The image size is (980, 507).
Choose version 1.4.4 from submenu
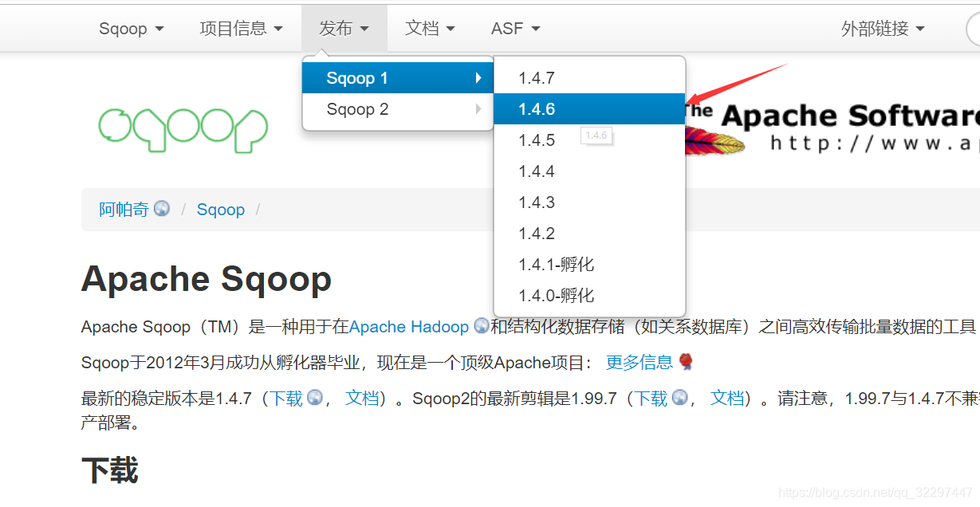pos(589,171)
